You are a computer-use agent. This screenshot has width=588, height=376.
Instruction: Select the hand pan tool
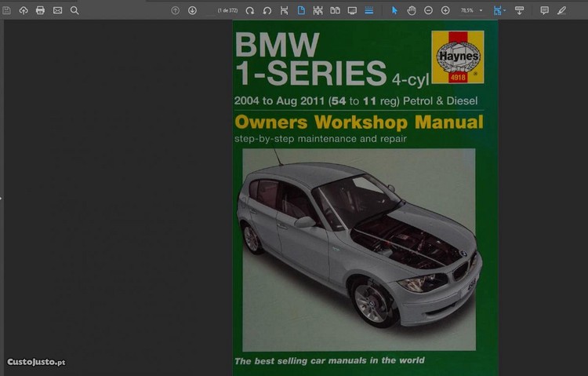(x=412, y=10)
